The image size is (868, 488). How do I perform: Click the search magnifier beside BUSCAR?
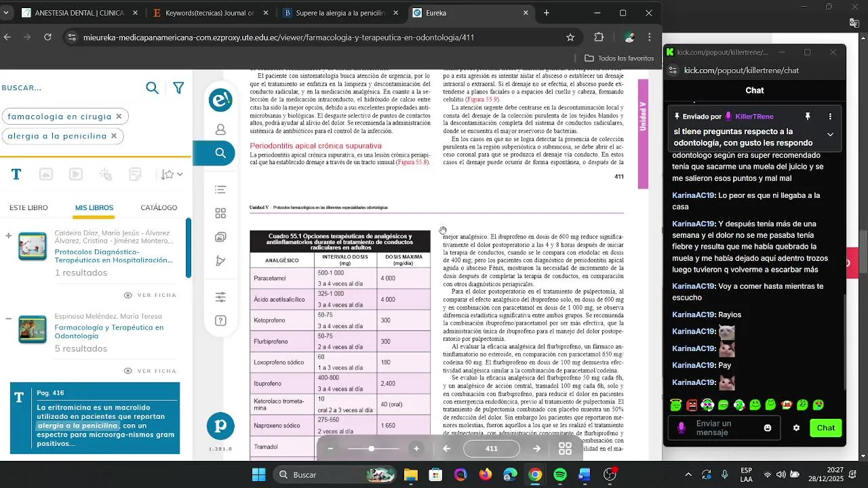(x=153, y=87)
